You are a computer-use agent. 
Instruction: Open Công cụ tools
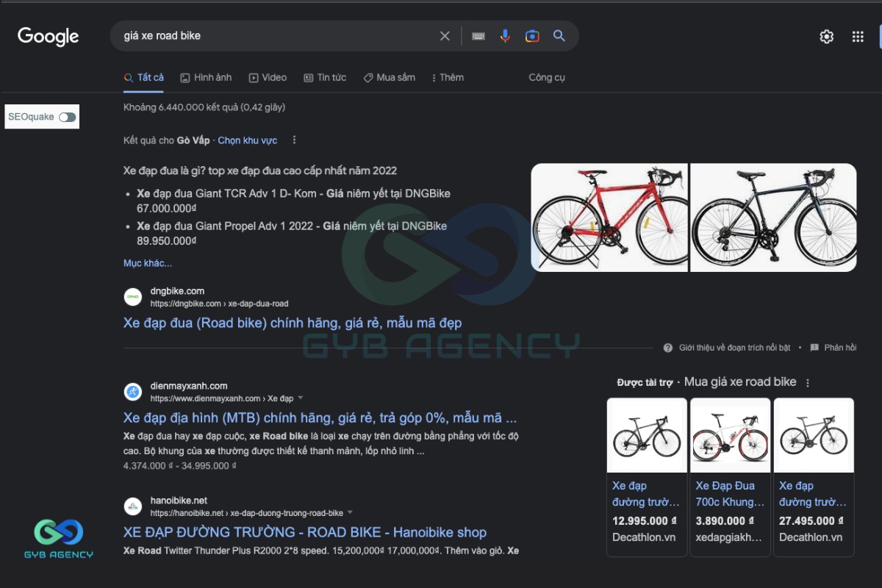(547, 77)
